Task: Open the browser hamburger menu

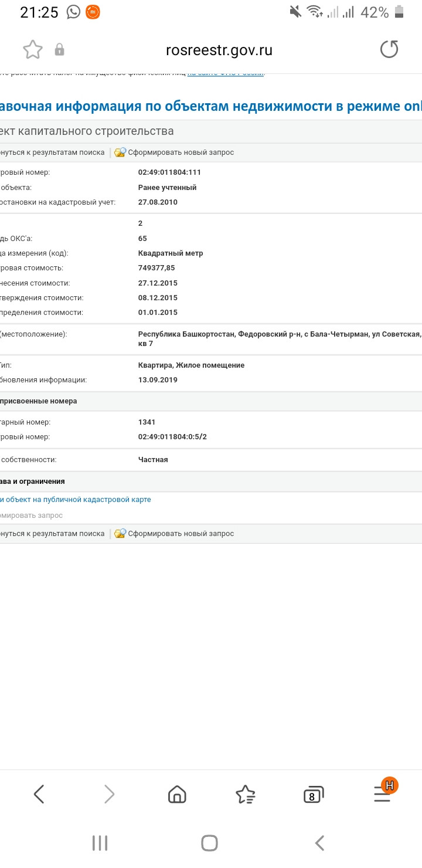Action: (382, 794)
